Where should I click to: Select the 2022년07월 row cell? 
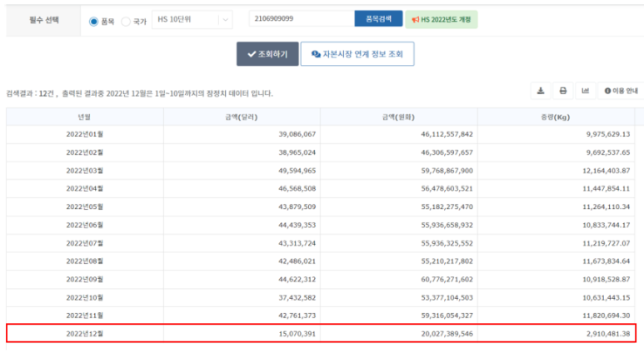[x=85, y=243]
